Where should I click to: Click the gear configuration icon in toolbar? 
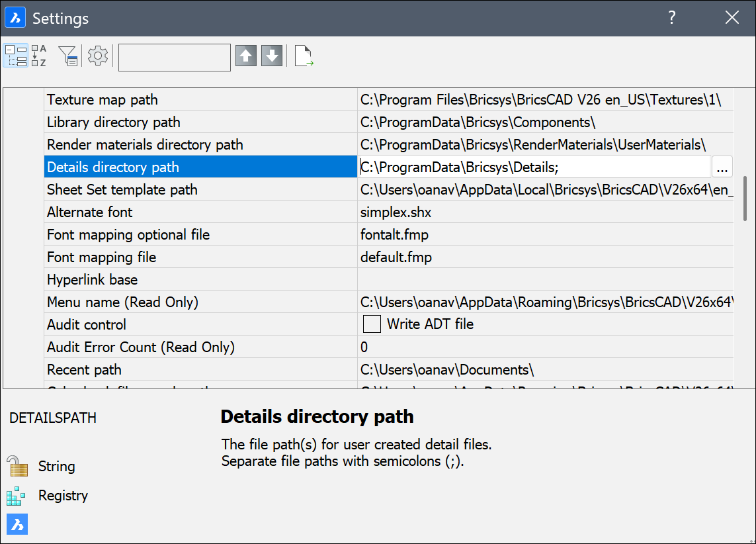[x=98, y=56]
